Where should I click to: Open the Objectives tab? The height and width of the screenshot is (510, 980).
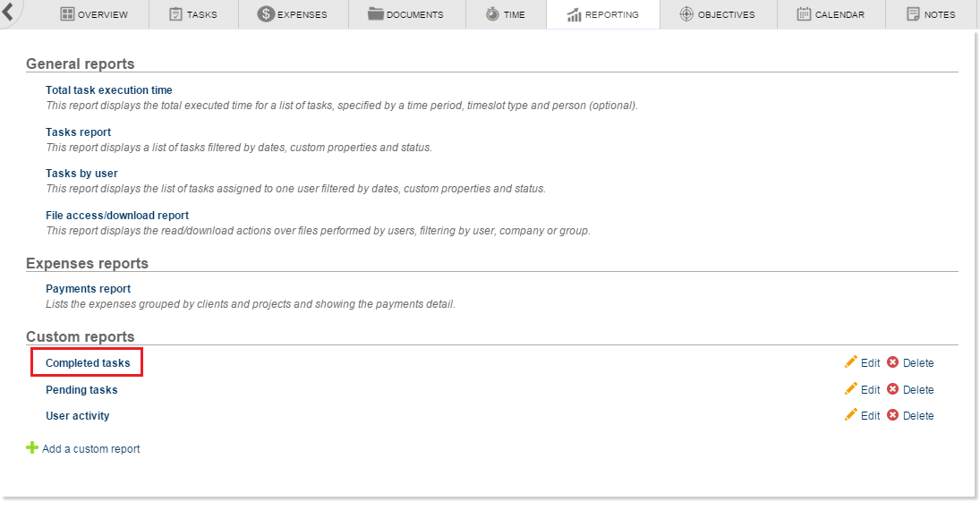click(717, 14)
